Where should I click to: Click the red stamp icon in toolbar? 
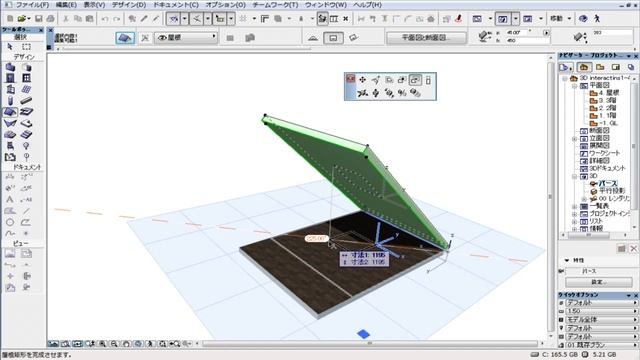click(x=459, y=19)
